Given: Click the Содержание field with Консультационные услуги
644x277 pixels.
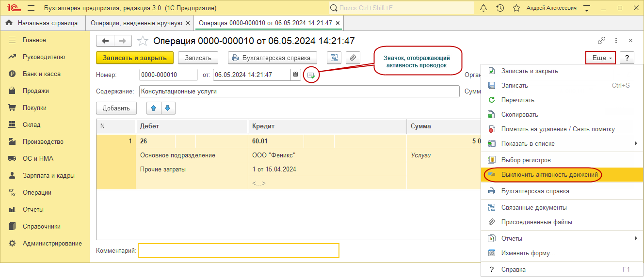Looking at the screenshot, I should 299,91.
